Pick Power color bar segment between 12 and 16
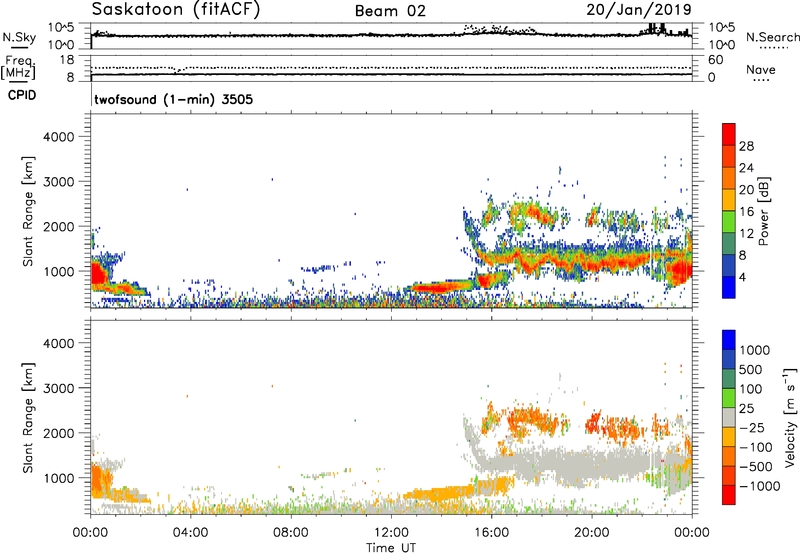This screenshot has width=800, height=554. pyautogui.click(x=729, y=222)
